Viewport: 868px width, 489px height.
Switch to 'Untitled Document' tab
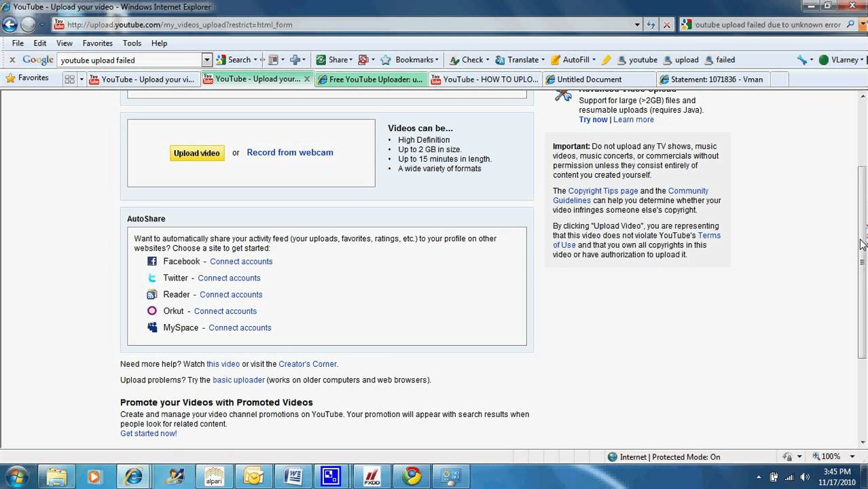(599, 79)
